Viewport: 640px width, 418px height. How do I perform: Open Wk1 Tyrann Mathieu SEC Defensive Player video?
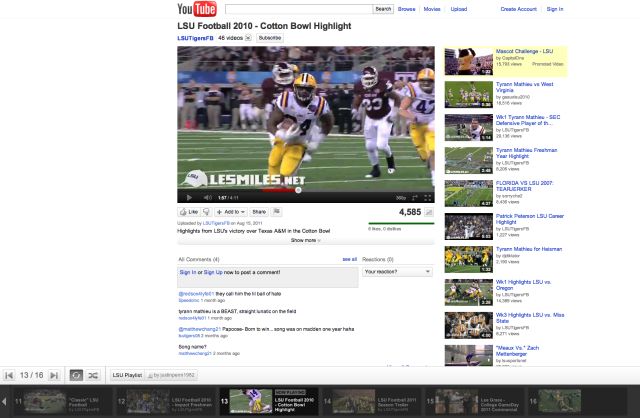[x=528, y=120]
